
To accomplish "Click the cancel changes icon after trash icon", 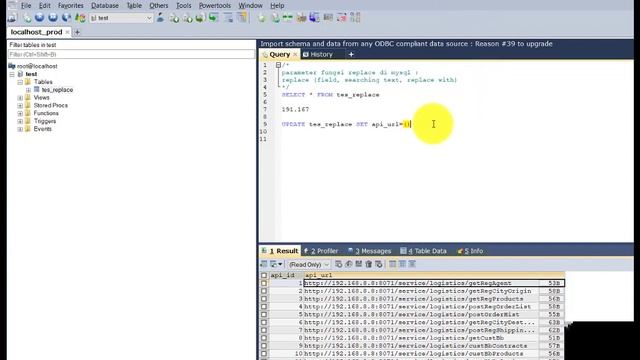I will click(379, 264).
